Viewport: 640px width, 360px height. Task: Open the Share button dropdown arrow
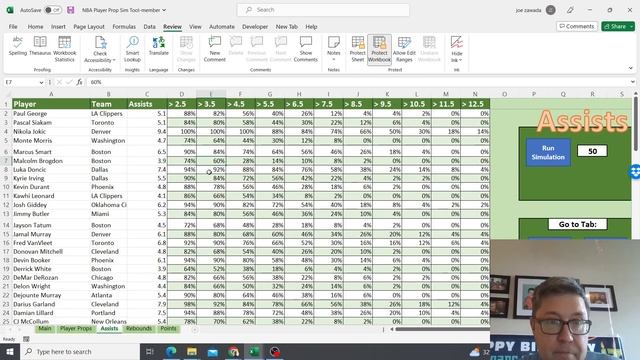(631, 27)
